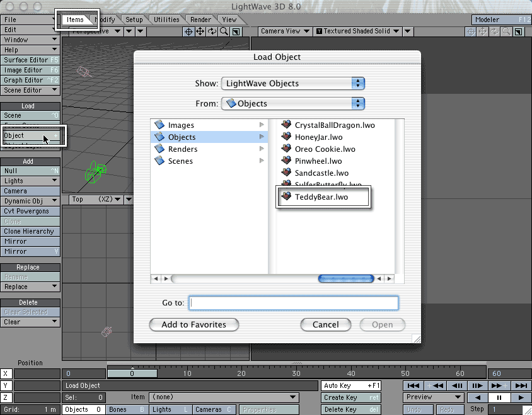Open the Lights add dropdown
The height and width of the screenshot is (415, 532).
(30, 181)
